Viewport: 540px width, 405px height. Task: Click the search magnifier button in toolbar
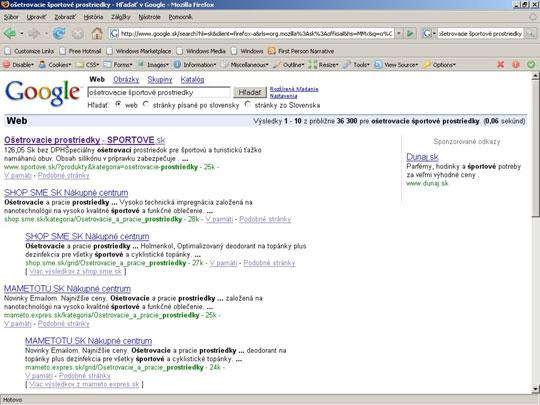pyautogui.click(x=531, y=33)
